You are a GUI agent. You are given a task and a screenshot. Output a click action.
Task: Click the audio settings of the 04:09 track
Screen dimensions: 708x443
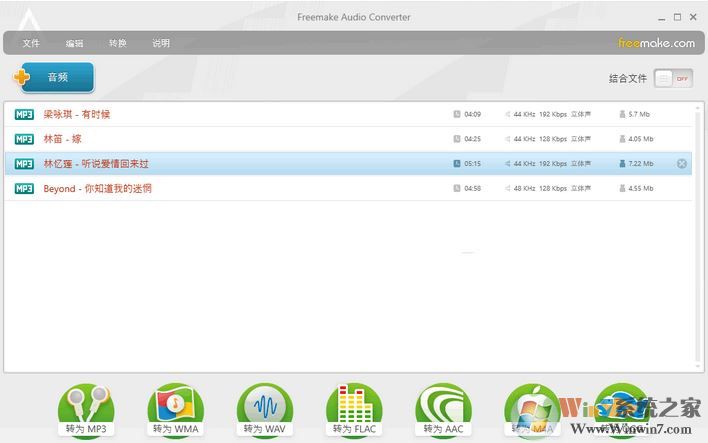coord(548,114)
